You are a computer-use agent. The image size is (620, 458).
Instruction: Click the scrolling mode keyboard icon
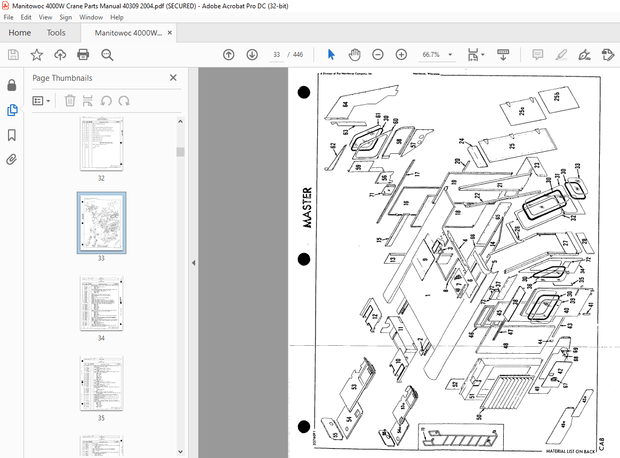coord(503,55)
